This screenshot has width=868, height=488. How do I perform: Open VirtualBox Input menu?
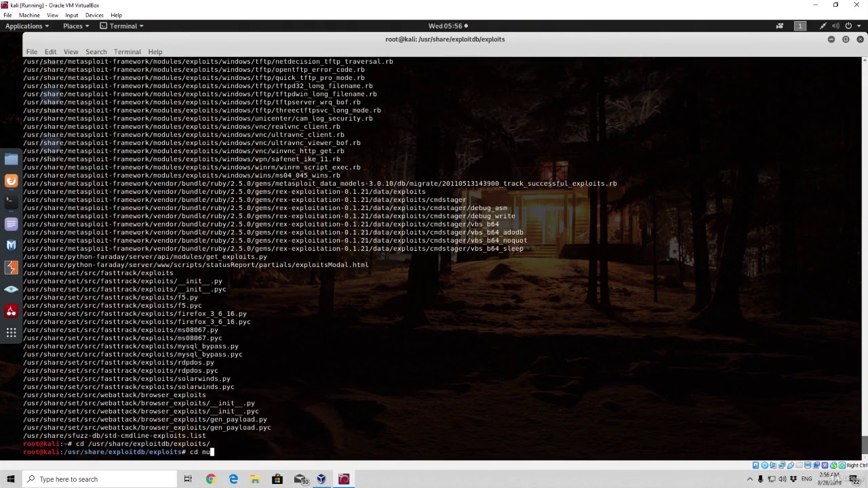click(x=71, y=15)
